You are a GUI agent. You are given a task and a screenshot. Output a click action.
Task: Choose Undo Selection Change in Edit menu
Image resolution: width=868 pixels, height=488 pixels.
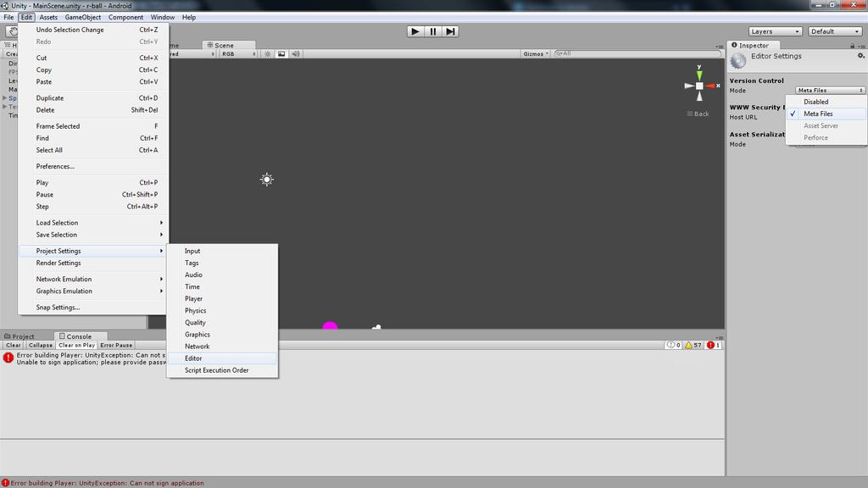point(93,30)
